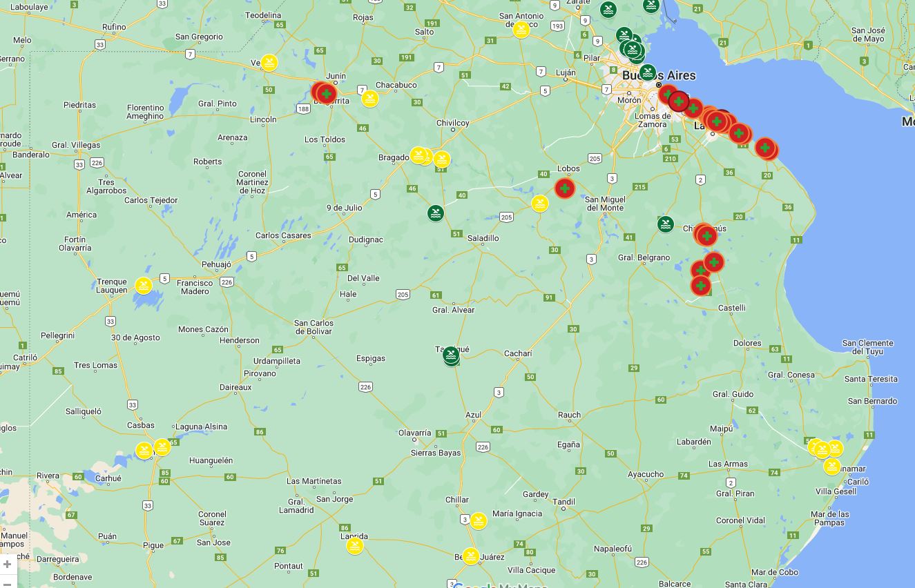Open red plus marker near Lobos
The height and width of the screenshot is (588, 915).
pos(565,188)
